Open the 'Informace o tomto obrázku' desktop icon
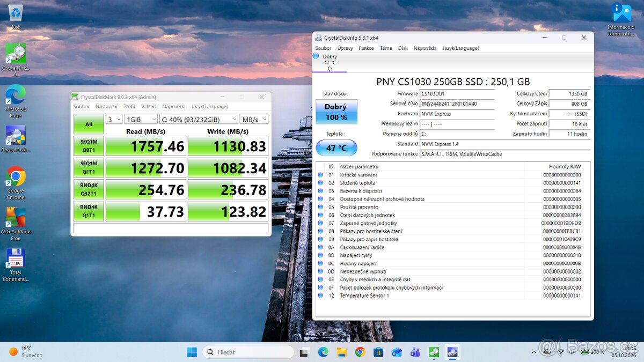 pyautogui.click(x=621, y=18)
